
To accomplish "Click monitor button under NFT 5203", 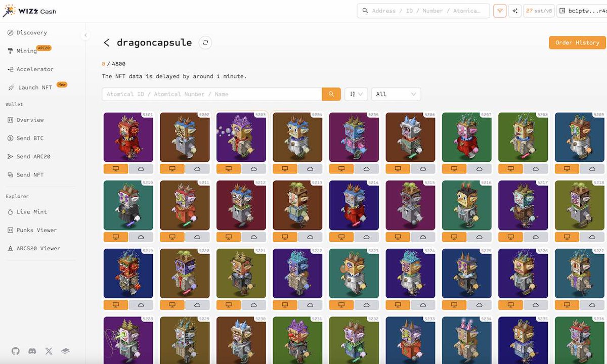I will click(229, 168).
